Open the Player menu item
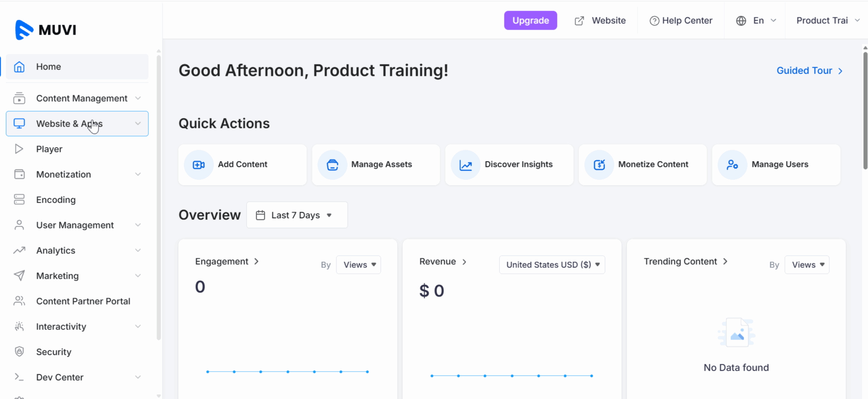 click(x=49, y=149)
